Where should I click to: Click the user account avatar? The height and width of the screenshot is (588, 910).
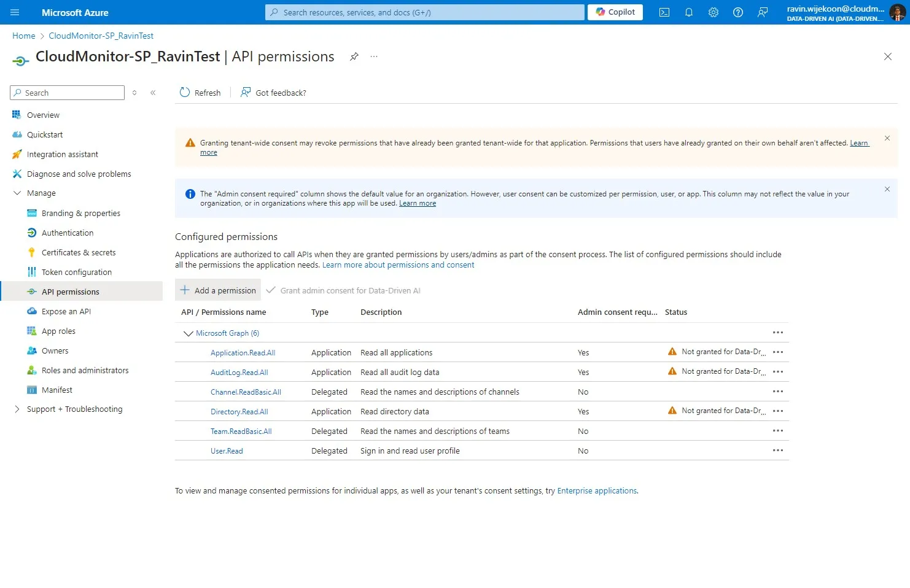[x=897, y=12]
